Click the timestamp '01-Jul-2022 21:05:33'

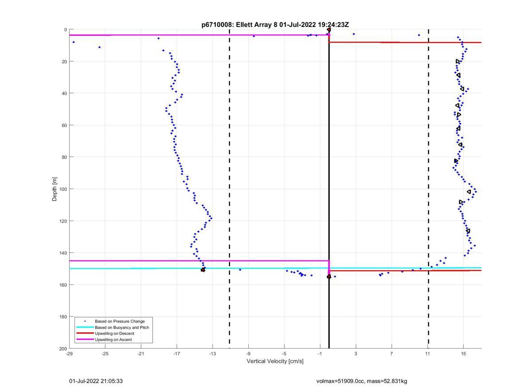96,381
